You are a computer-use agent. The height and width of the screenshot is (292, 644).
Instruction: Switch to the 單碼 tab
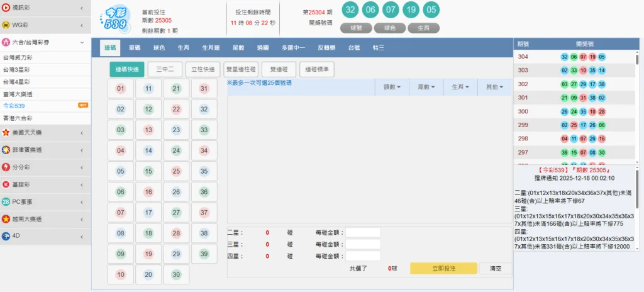tap(135, 48)
